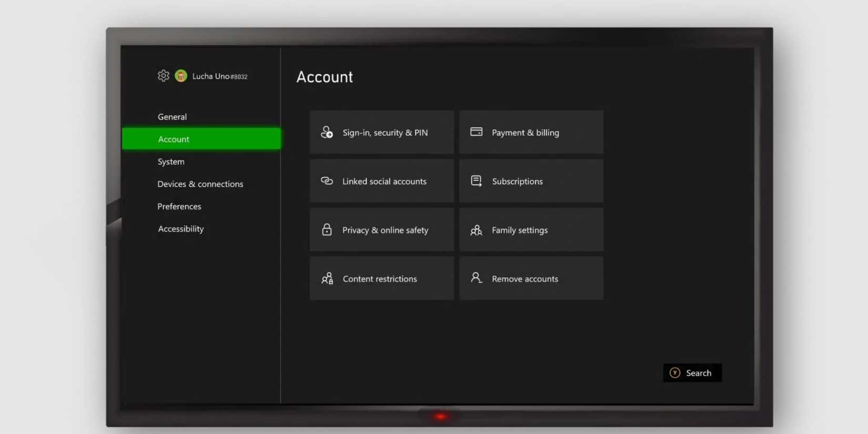The image size is (868, 434).
Task: Open the Subscriptions tile label
Action: coord(517,181)
